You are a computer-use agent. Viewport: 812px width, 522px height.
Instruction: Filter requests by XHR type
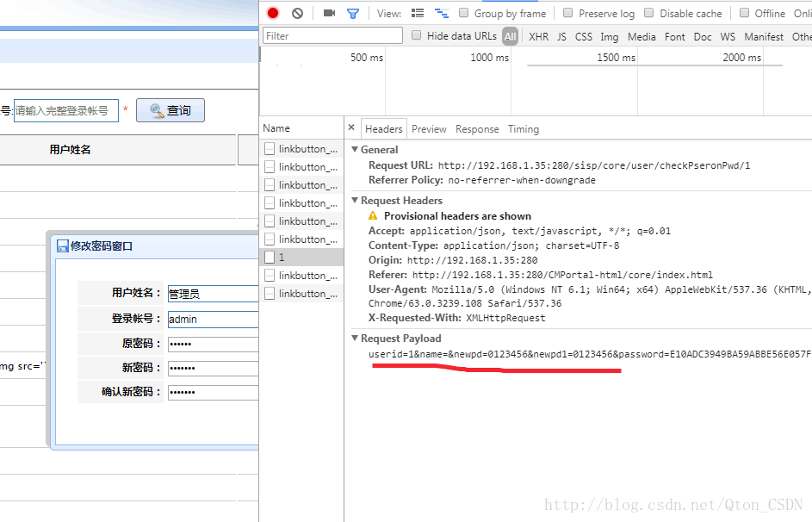pos(538,36)
